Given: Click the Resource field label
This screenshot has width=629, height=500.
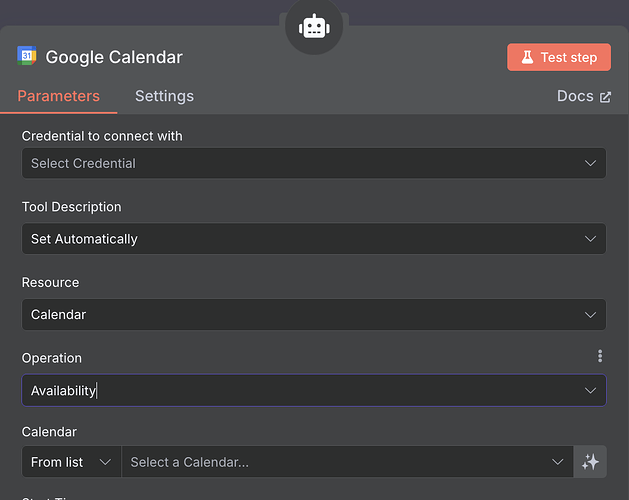Looking at the screenshot, I should (51, 283).
